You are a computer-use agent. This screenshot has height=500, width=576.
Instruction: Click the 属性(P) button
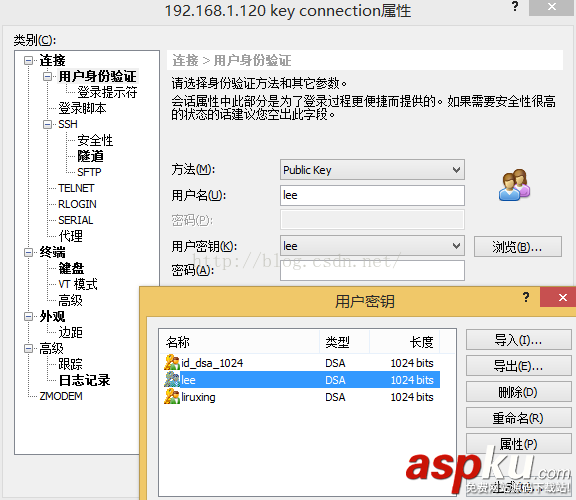pos(518,444)
